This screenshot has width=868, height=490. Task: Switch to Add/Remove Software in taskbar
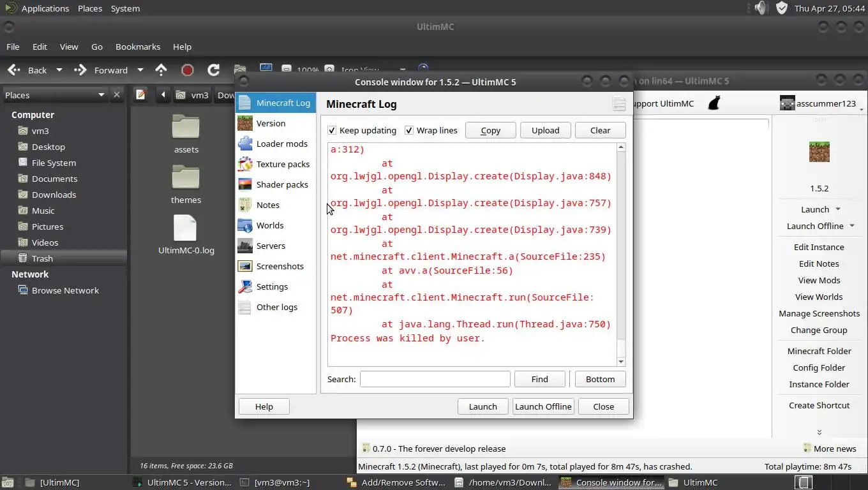point(397,482)
